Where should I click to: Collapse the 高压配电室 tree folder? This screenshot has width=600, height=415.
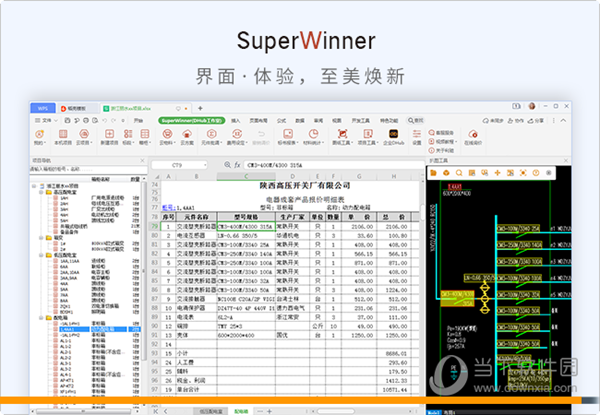tap(43, 192)
